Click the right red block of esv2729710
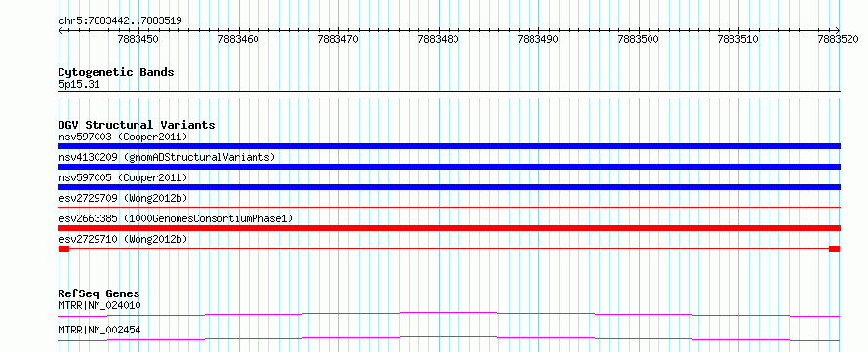The image size is (868, 352). (834, 249)
